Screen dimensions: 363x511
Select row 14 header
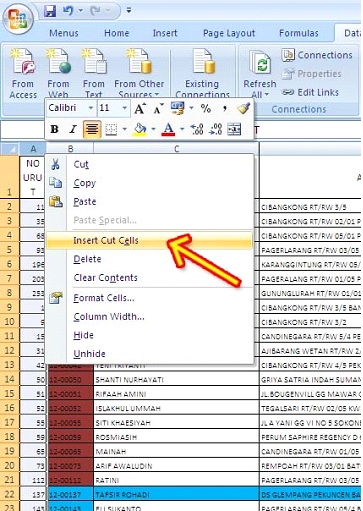coord(10,379)
